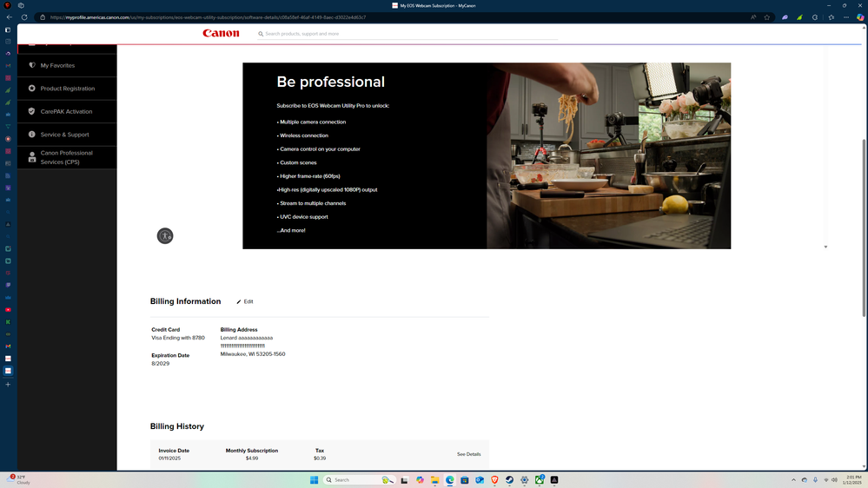Open the workspaces icon in title bar
This screenshot has width=868, height=488.
click(21, 5)
